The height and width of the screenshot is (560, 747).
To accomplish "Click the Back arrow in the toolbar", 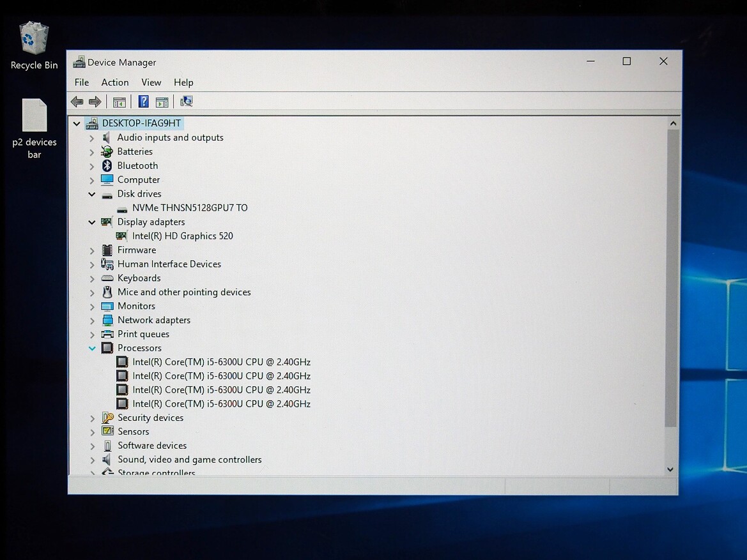I will pos(77,102).
